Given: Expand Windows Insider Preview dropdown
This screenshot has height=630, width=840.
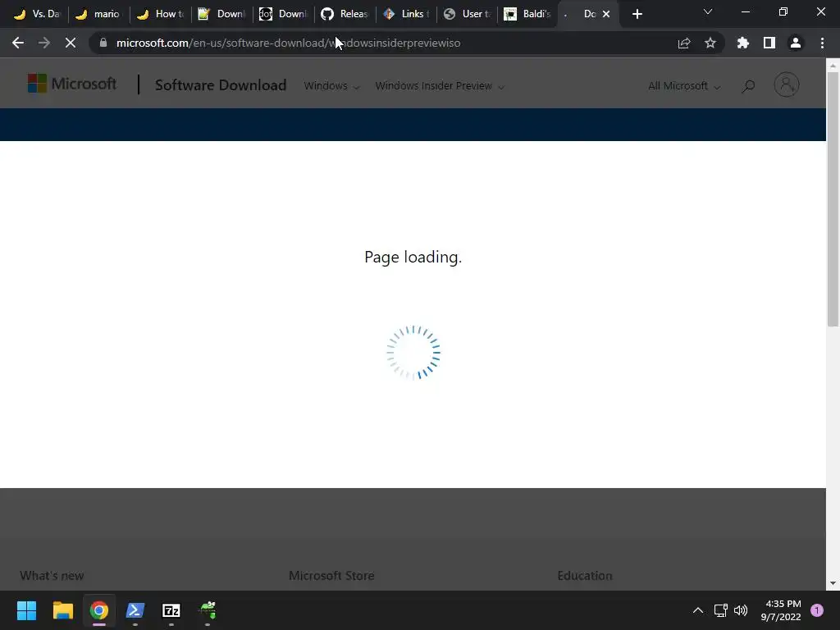Looking at the screenshot, I should (440, 85).
